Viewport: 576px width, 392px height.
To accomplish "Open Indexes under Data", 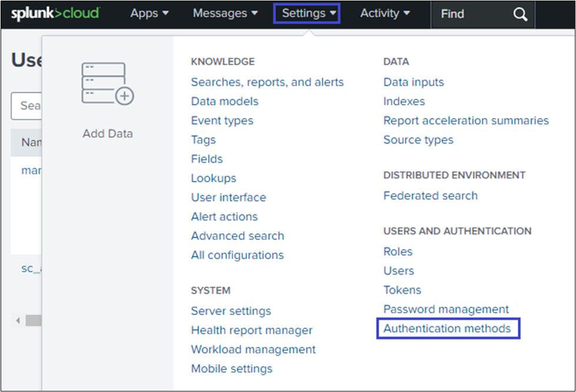I will [x=404, y=101].
